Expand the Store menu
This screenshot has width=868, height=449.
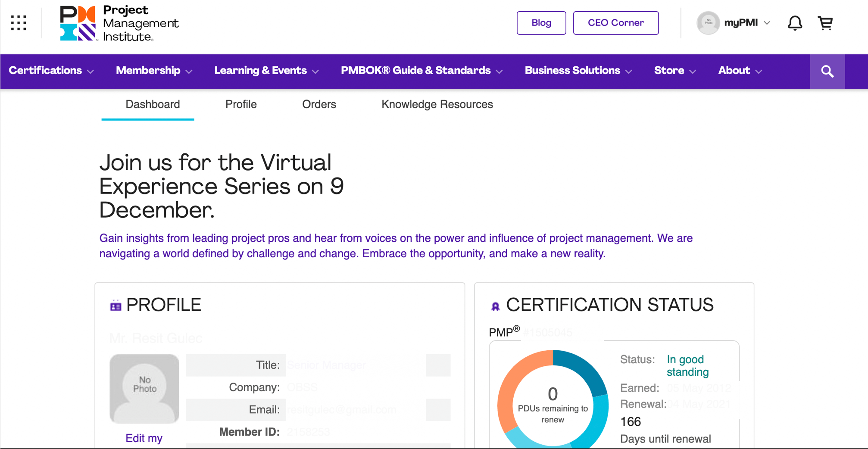(675, 71)
